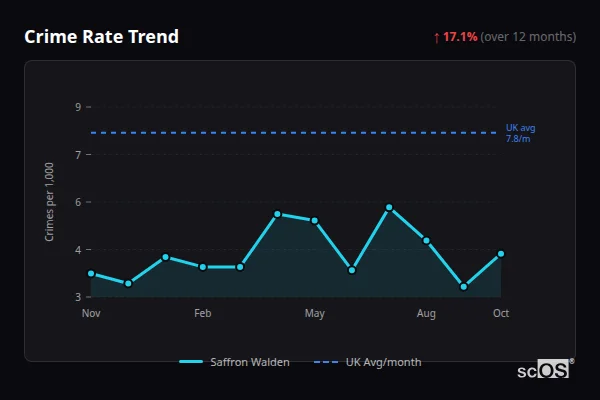Click the (over 12 months) text
This screenshot has height=400, width=600.
[x=528, y=37]
